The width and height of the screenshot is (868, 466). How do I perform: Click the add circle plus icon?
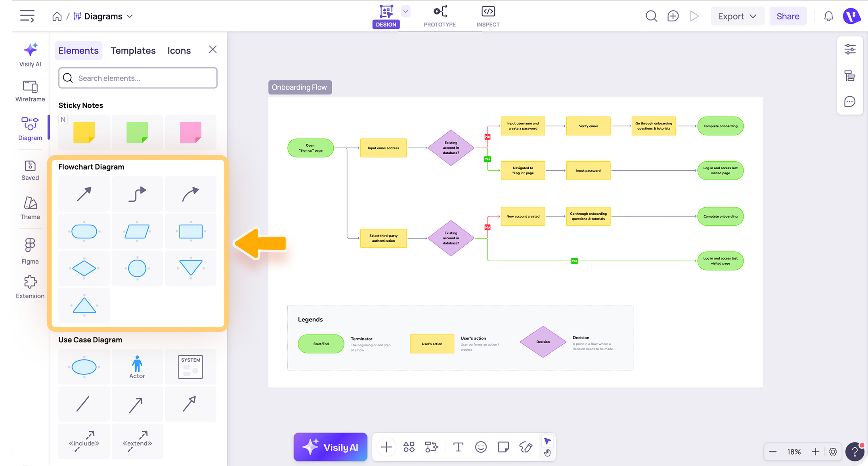(x=673, y=16)
